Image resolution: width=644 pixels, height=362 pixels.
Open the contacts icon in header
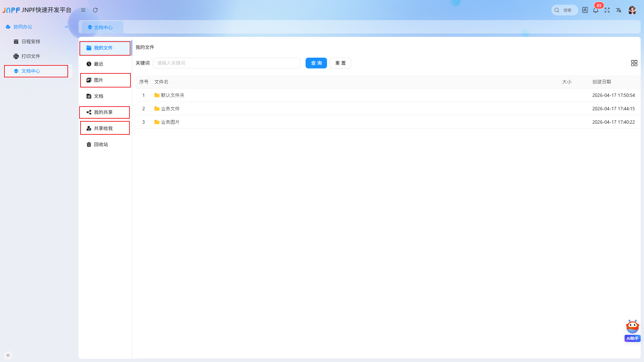point(585,10)
